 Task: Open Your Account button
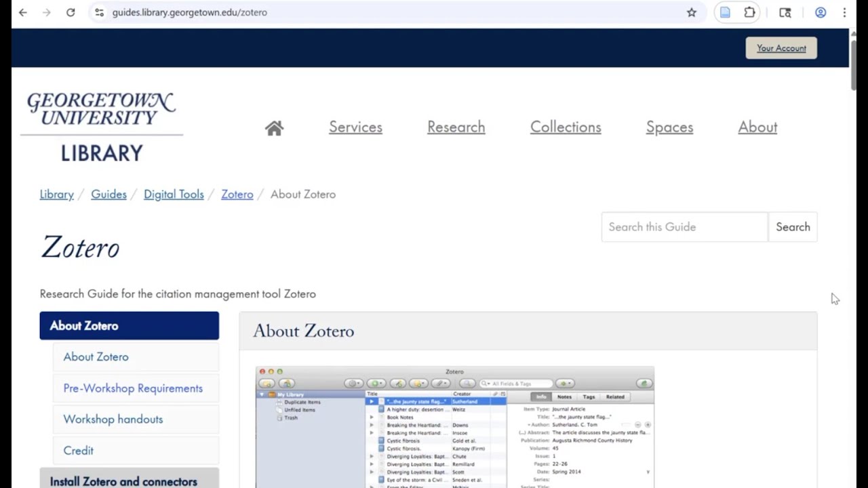coord(781,48)
